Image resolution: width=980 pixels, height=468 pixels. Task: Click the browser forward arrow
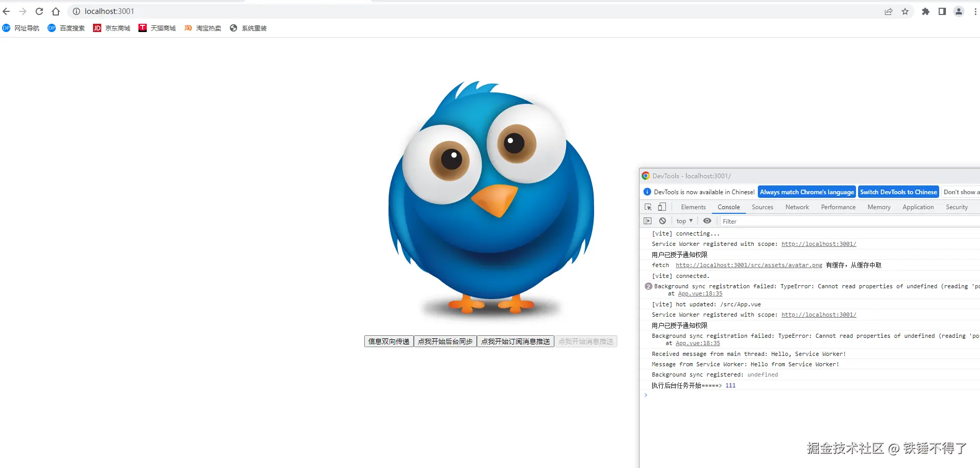23,11
